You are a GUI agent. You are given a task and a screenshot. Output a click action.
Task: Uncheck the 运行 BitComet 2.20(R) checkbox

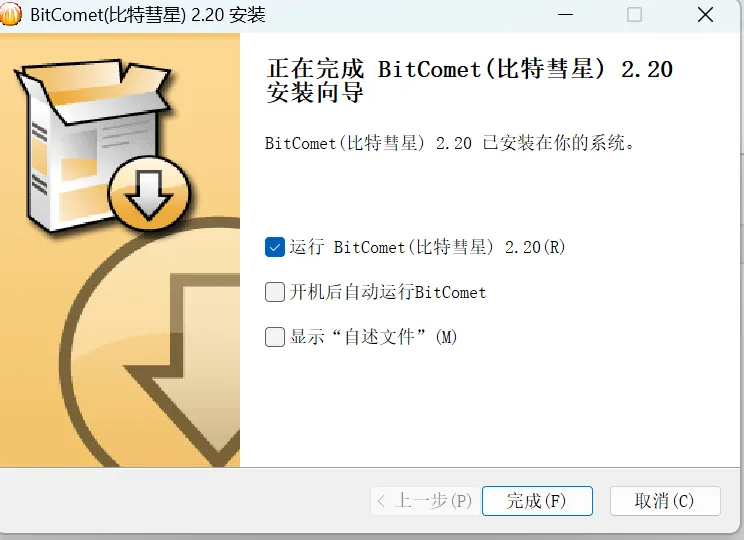click(x=275, y=247)
